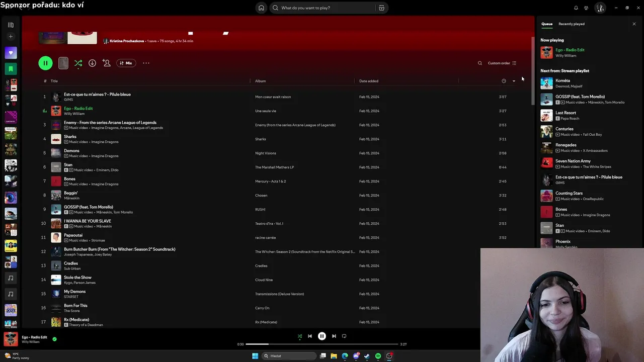
Task: Open the Windows Start menu
Action: tap(255, 356)
